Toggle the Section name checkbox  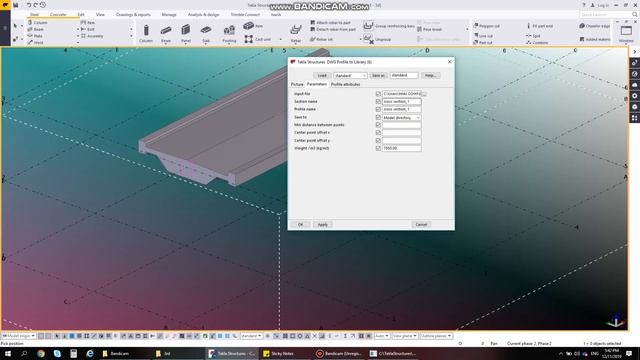coord(378,102)
